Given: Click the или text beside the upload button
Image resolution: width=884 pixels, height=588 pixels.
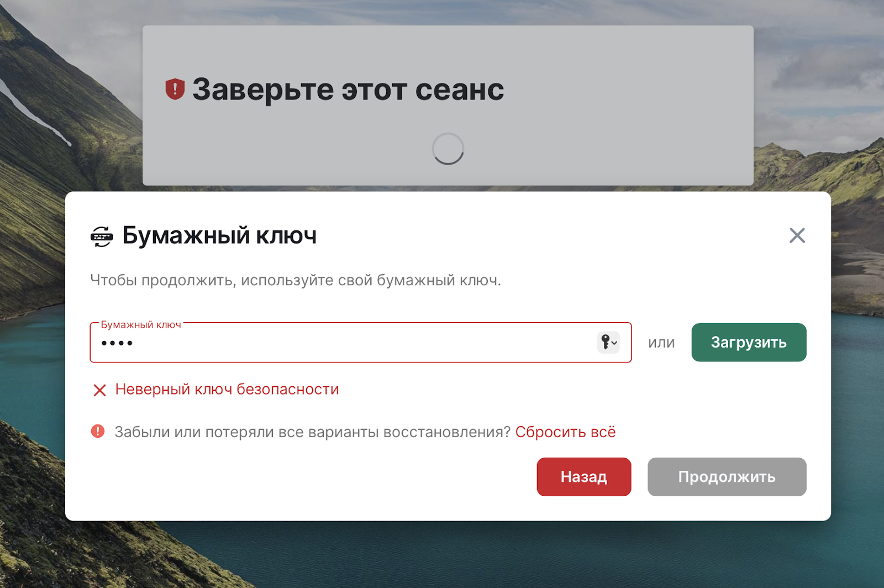Looking at the screenshot, I should [661, 343].
